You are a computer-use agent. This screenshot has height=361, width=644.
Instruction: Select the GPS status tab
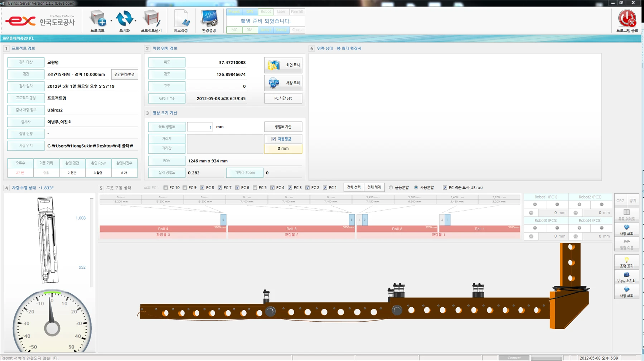click(250, 11)
